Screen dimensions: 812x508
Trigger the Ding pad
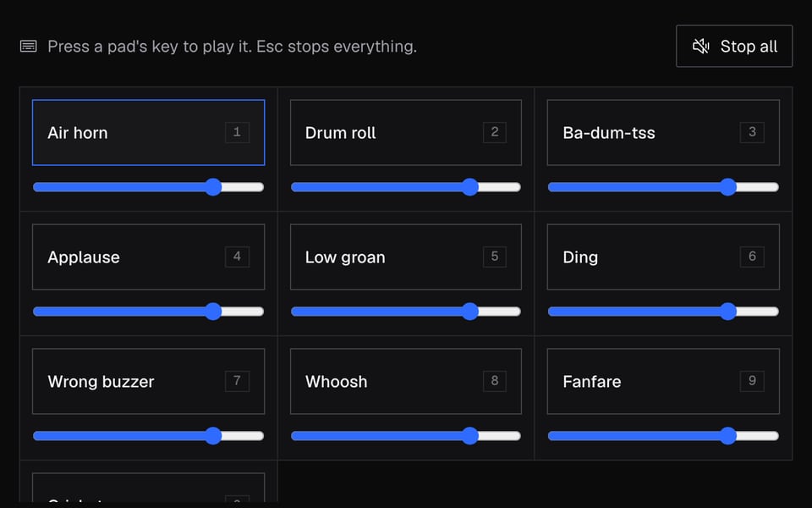pyautogui.click(x=663, y=257)
